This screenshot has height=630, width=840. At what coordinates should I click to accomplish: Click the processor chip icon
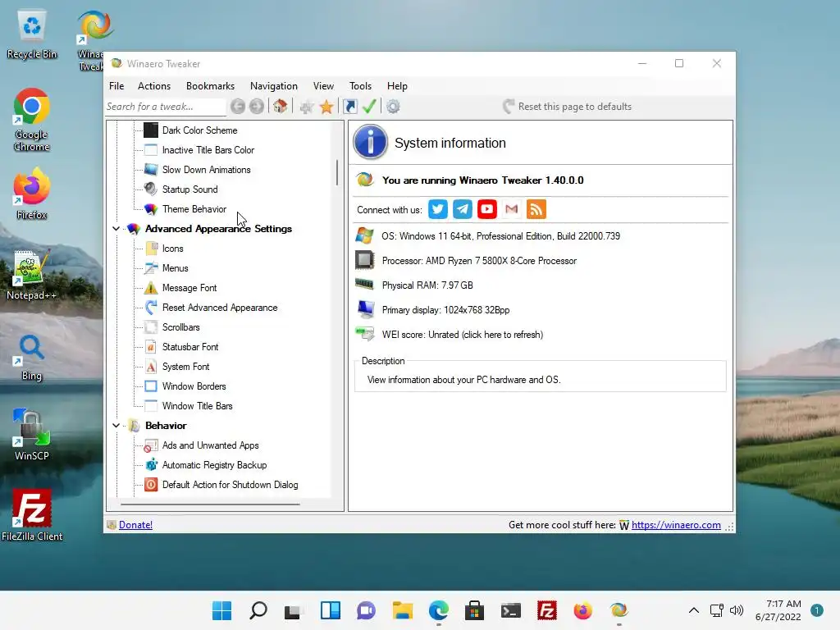[x=365, y=260]
